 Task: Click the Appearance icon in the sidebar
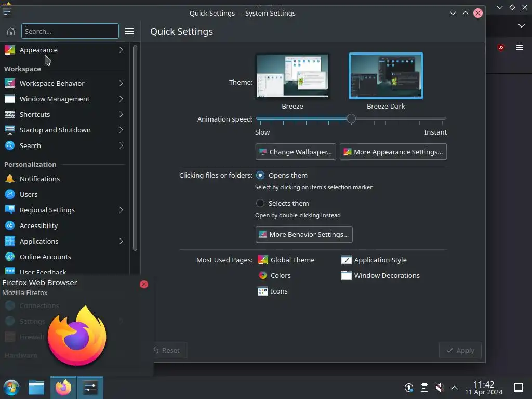(9, 50)
